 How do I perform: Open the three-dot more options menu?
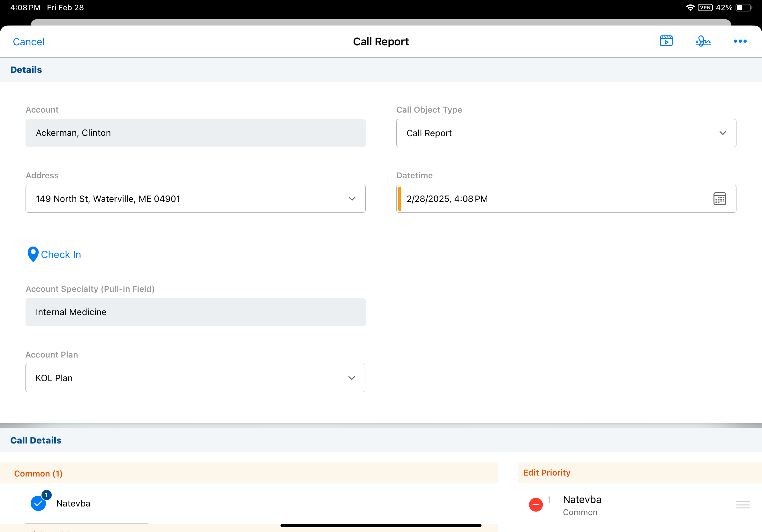(740, 41)
